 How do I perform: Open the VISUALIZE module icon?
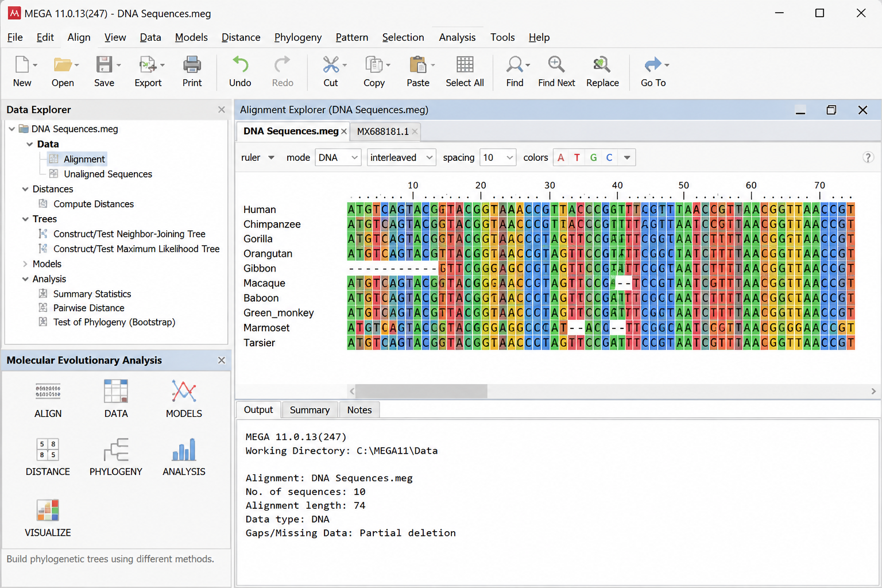48,510
